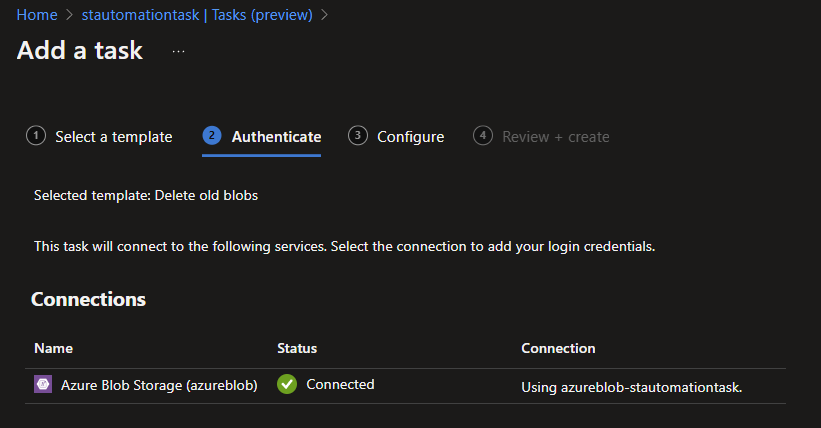Switch to the Configure tab
This screenshot has width=821, height=428.
pyautogui.click(x=410, y=137)
